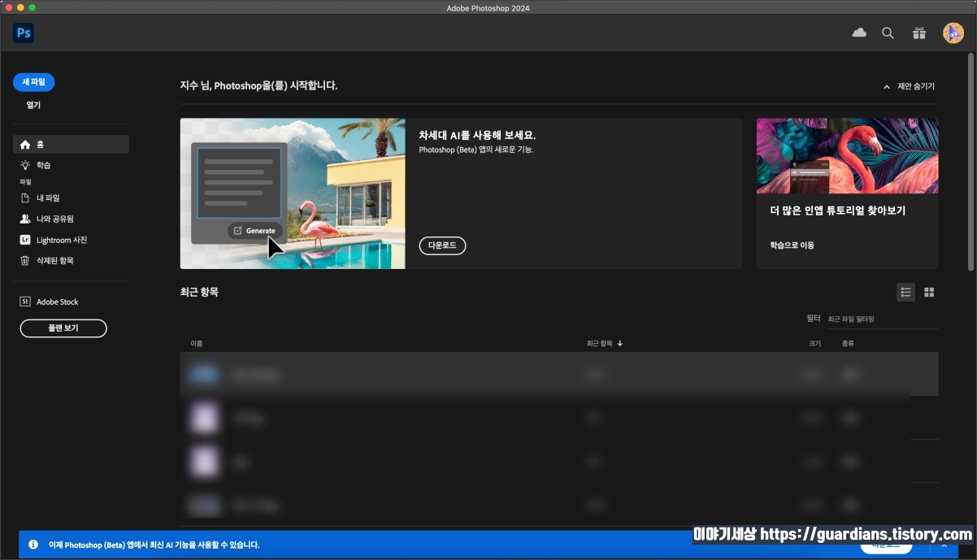This screenshot has width=977, height=560.
Task: Click the flamingo pool AI thumbnail
Action: point(293,193)
